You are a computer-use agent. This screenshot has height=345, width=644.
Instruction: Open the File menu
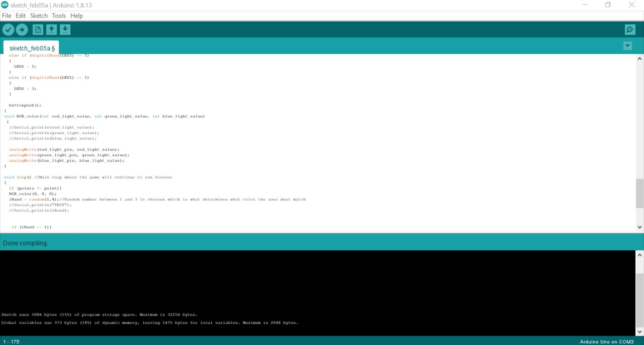click(6, 16)
